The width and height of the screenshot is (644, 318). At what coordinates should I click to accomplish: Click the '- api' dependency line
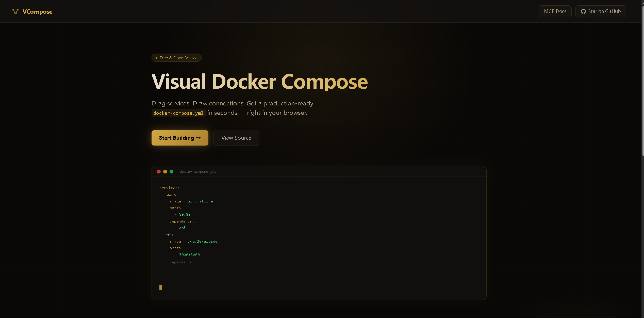[180, 228]
